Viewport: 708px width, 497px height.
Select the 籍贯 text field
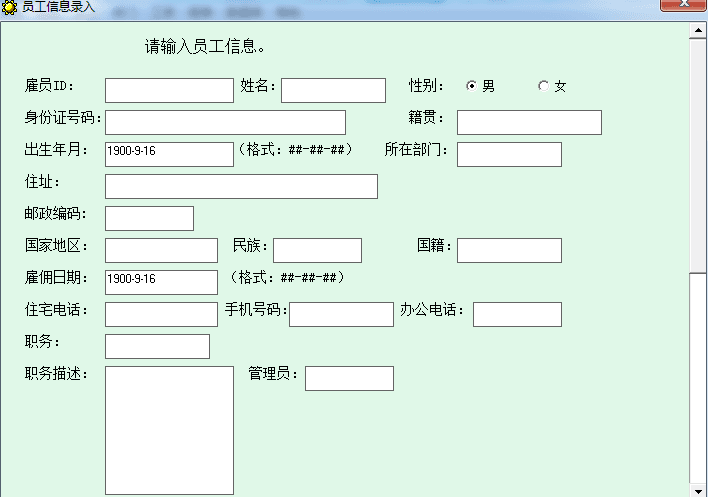529,123
